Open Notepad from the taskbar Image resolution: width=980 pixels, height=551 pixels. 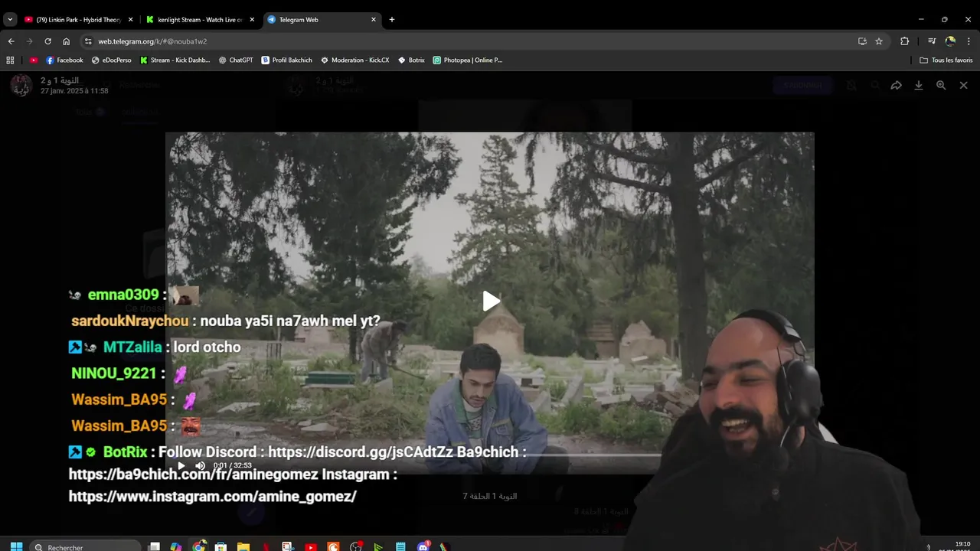pos(400,547)
